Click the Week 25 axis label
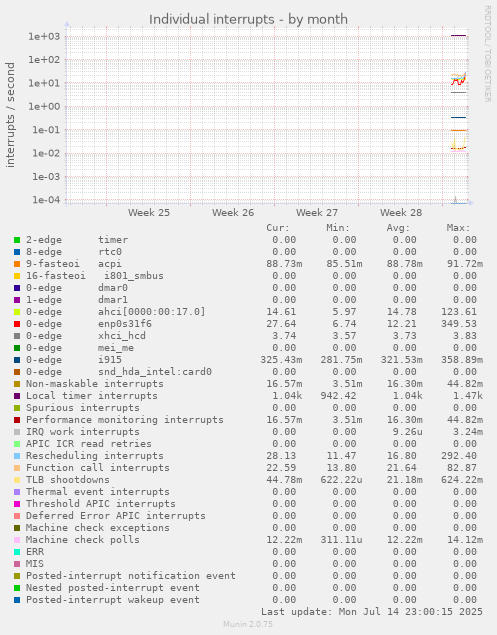Screen dimensions: 497x635 (149, 213)
